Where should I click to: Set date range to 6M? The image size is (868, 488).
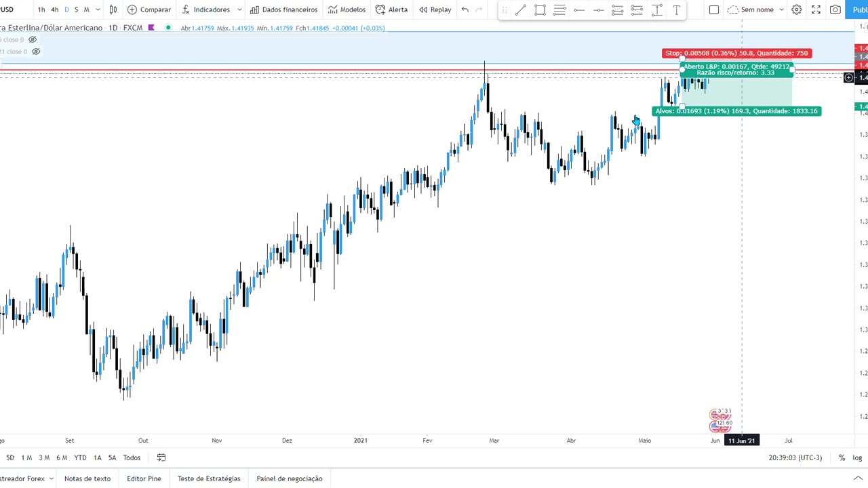tap(62, 457)
